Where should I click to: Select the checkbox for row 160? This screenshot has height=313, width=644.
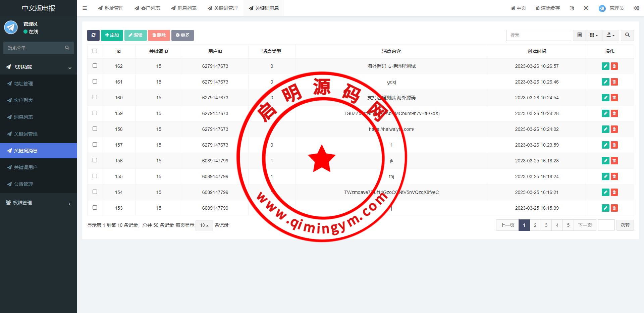pyautogui.click(x=95, y=97)
